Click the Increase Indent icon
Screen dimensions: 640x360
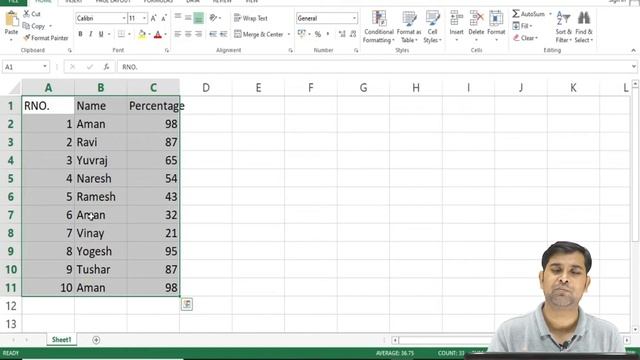[x=223, y=34]
